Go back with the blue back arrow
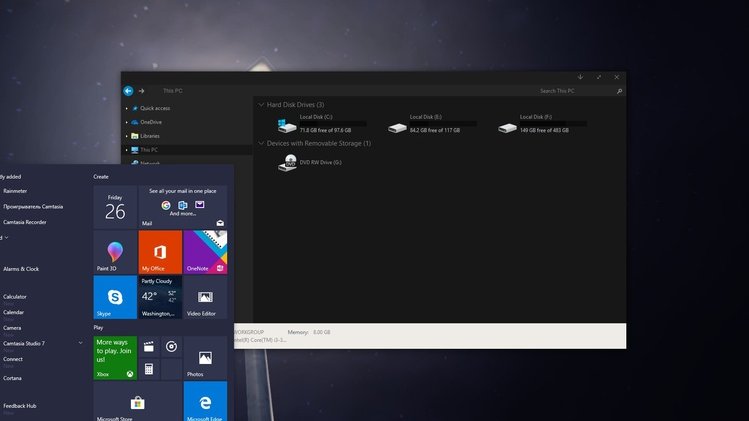Image resolution: width=749 pixels, height=421 pixels. pyautogui.click(x=128, y=91)
